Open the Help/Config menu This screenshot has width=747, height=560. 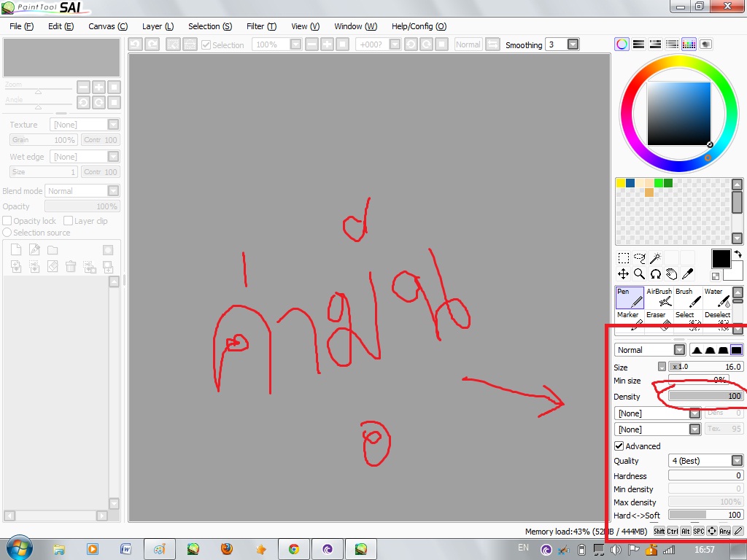[x=419, y=26]
